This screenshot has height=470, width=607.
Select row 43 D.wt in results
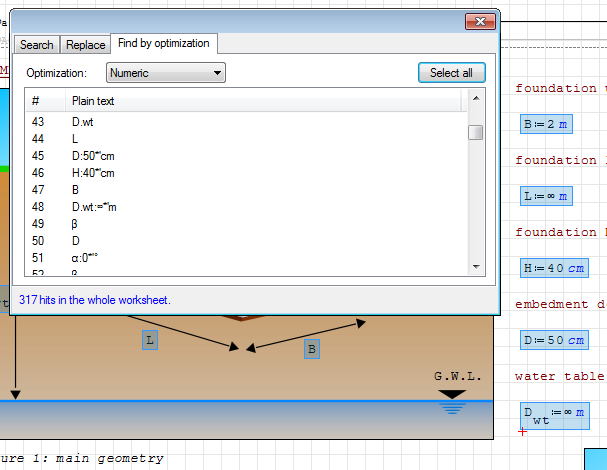tap(84, 122)
